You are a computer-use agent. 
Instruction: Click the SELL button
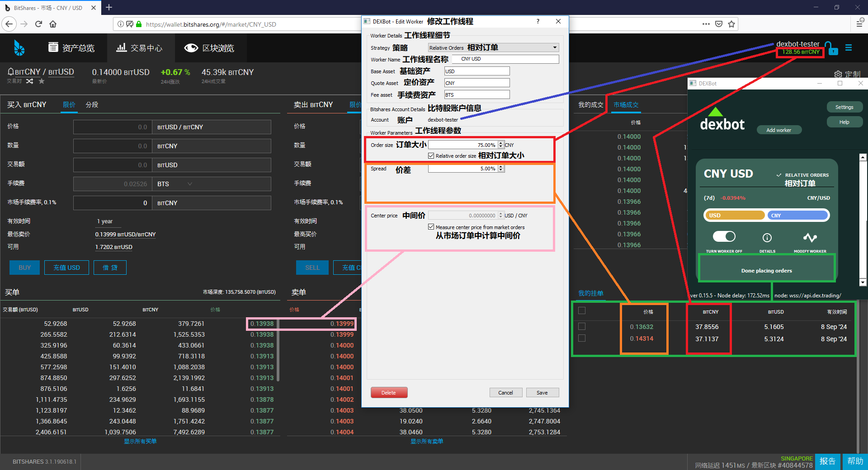click(x=312, y=268)
